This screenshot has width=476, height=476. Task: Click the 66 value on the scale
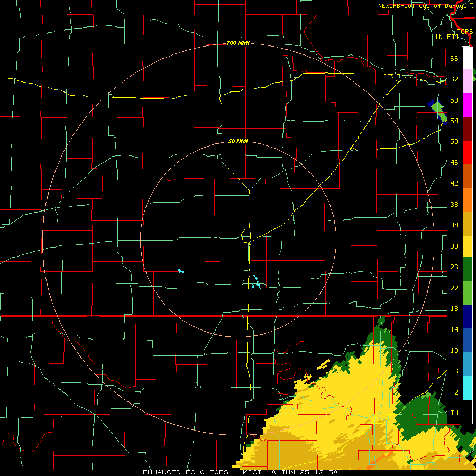tap(454, 58)
